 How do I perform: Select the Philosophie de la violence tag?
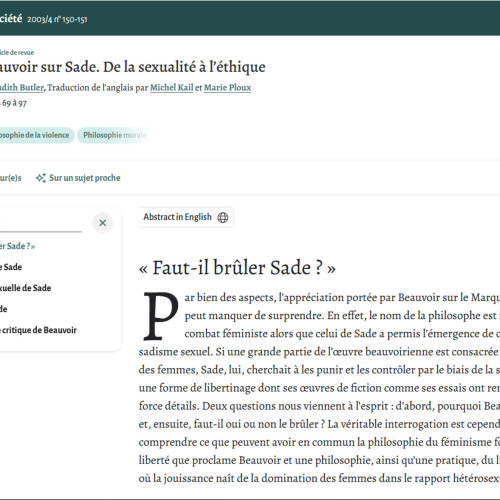click(37, 135)
